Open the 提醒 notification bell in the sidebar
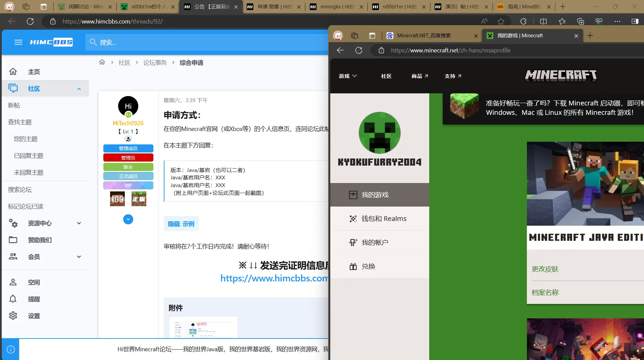 pos(13,299)
